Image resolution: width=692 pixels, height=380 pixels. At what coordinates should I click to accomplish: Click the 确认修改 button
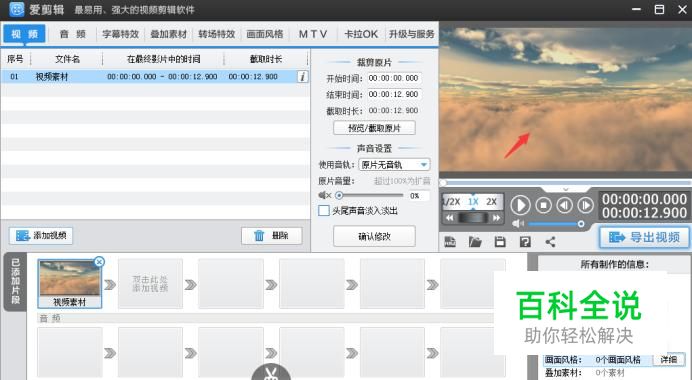[374, 236]
